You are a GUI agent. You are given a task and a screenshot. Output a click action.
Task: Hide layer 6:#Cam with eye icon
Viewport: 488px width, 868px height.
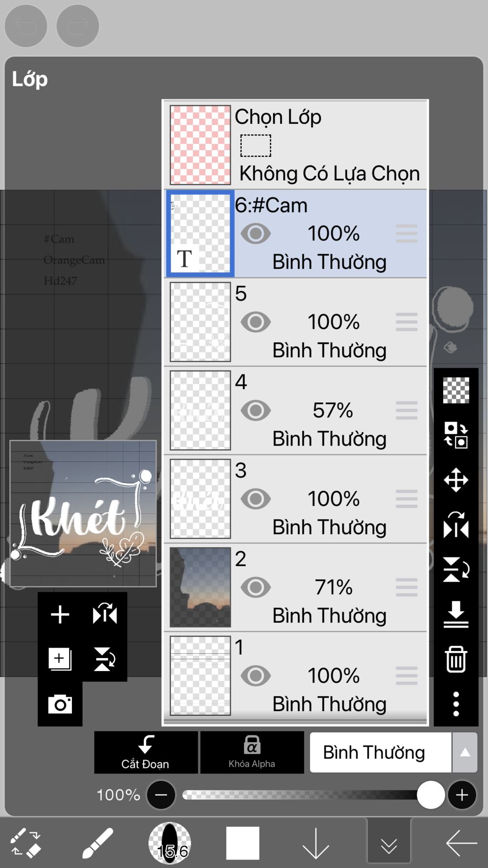(255, 234)
